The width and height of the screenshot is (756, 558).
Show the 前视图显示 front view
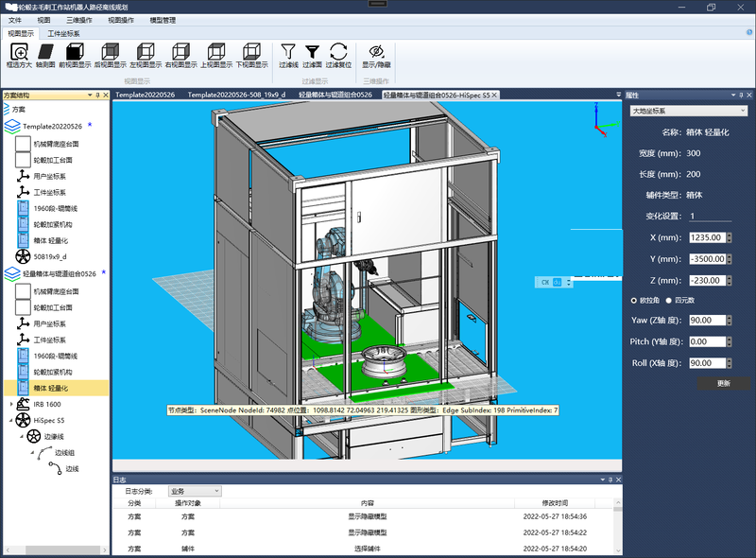point(75,52)
